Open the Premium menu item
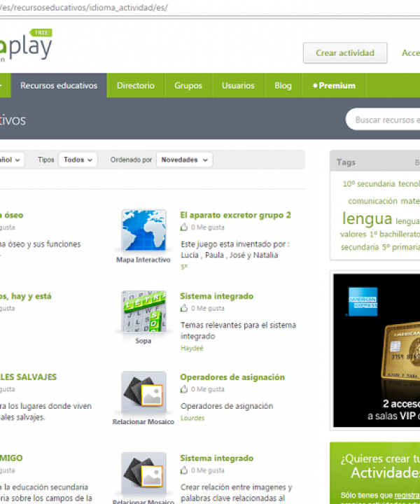This screenshot has height=504, width=420. tap(334, 85)
